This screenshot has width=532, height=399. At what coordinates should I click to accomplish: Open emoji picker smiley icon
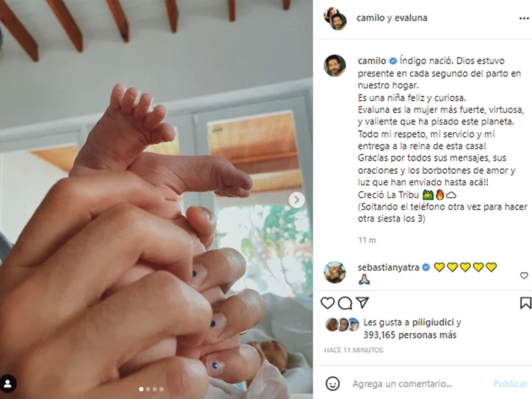(332, 383)
